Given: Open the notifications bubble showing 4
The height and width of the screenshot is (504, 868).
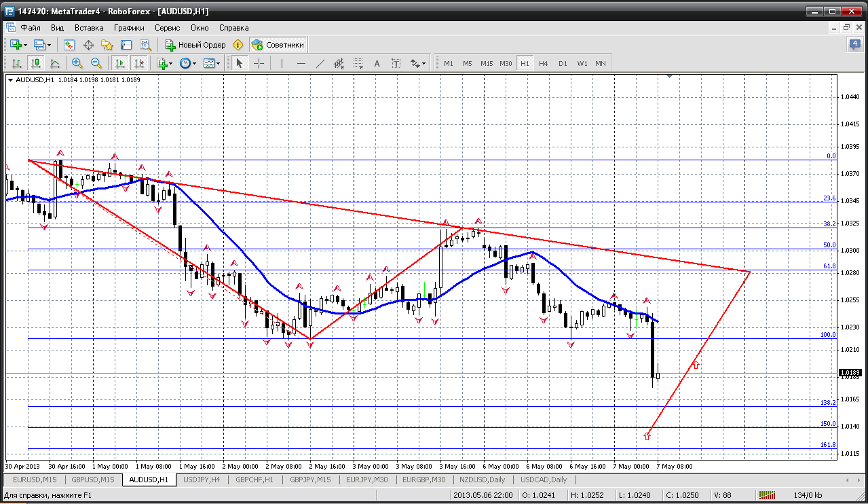Looking at the screenshot, I should (x=855, y=45).
